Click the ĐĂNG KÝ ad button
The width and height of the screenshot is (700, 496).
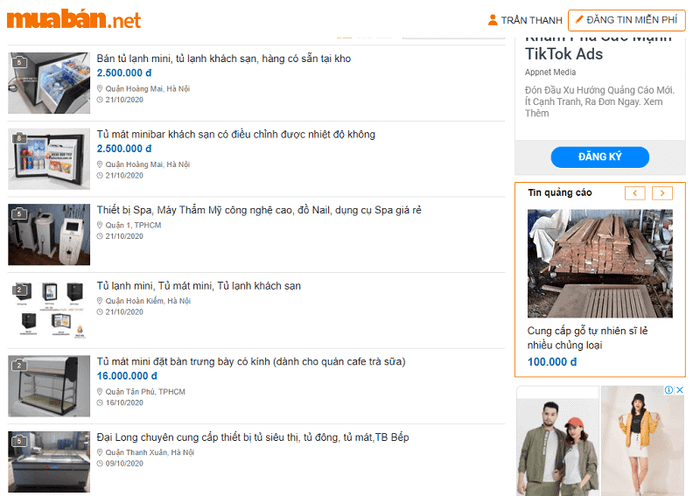[600, 157]
